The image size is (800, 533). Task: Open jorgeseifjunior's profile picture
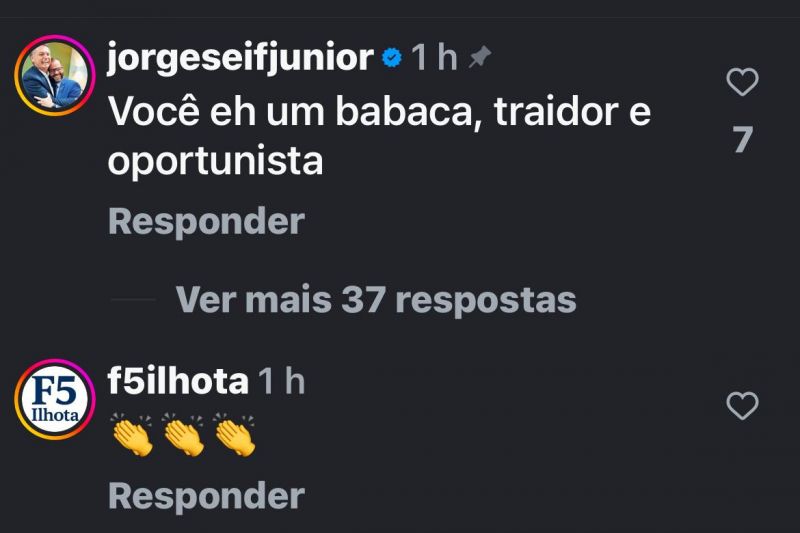click(54, 76)
